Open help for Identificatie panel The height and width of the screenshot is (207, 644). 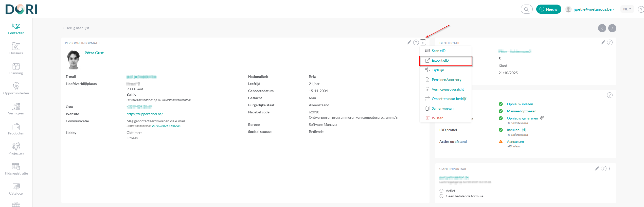click(x=610, y=43)
